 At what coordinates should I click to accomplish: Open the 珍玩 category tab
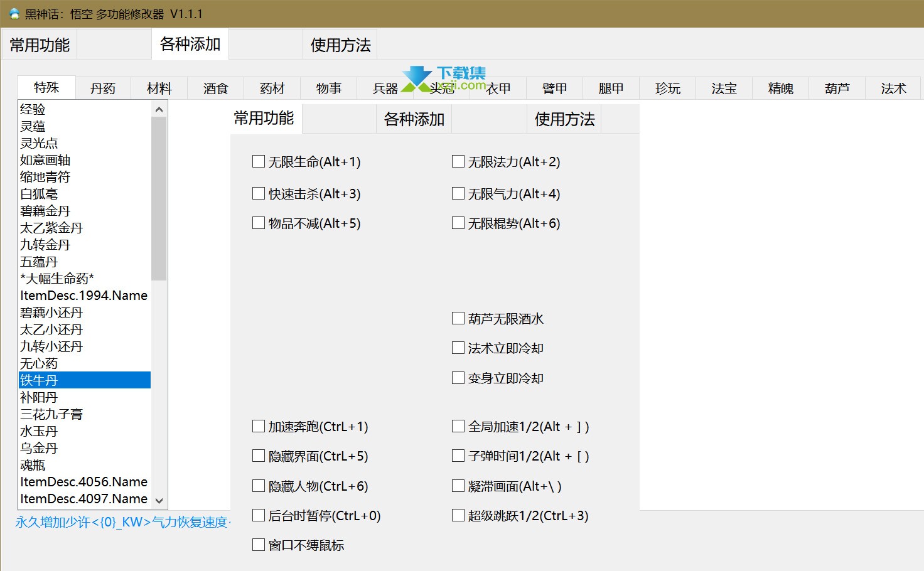[x=668, y=88]
